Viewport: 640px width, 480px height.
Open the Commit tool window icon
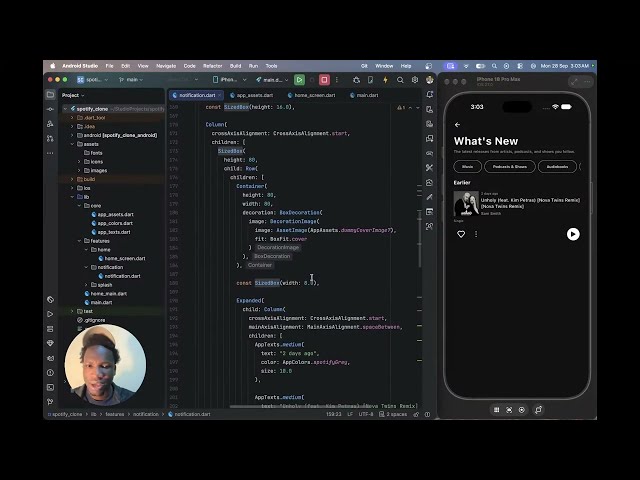tap(50, 109)
